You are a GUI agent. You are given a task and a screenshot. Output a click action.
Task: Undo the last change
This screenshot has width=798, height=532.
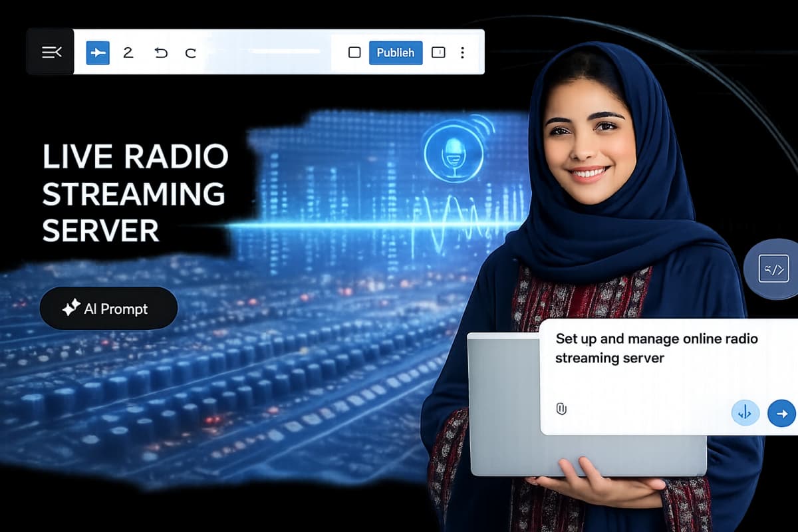tap(161, 53)
